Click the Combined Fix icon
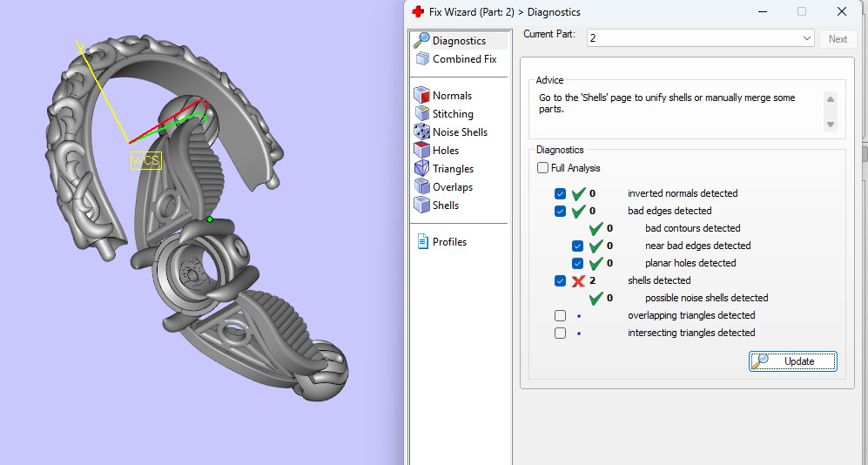868x465 pixels. point(422,58)
